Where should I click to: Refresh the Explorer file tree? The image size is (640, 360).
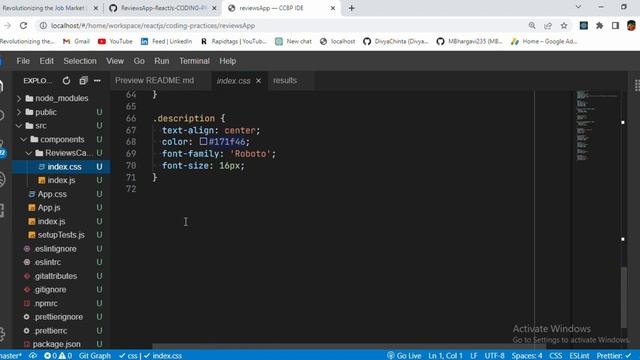66,81
